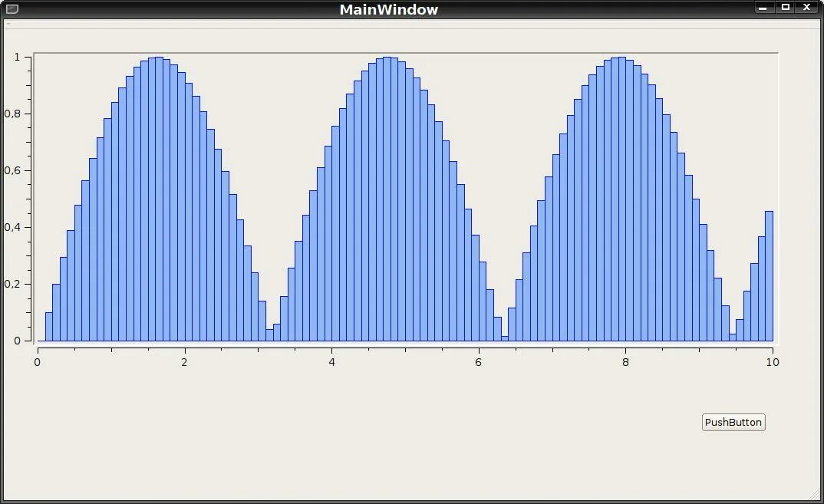Close the MainWindow window
This screenshot has height=504, width=824.
coord(806,8)
